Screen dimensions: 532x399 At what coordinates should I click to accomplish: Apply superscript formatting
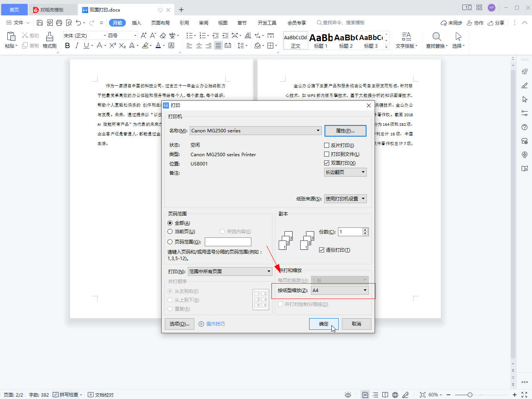click(112, 45)
